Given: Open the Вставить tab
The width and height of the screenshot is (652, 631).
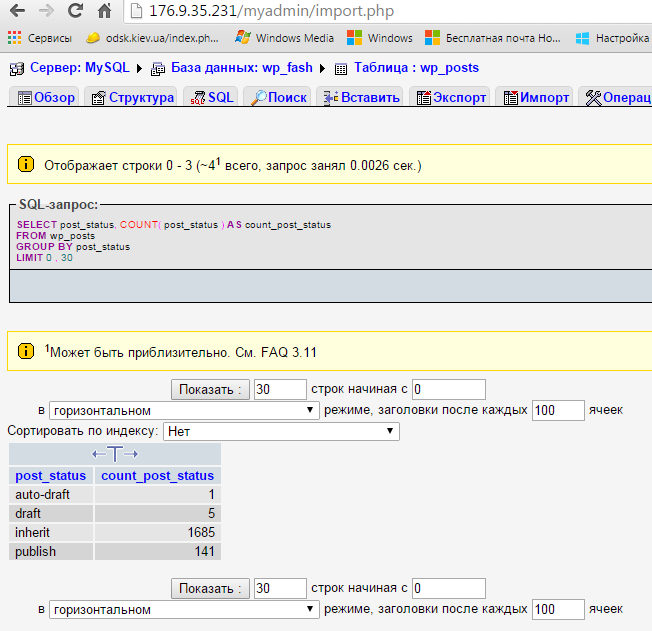Looking at the screenshot, I should (360, 97).
